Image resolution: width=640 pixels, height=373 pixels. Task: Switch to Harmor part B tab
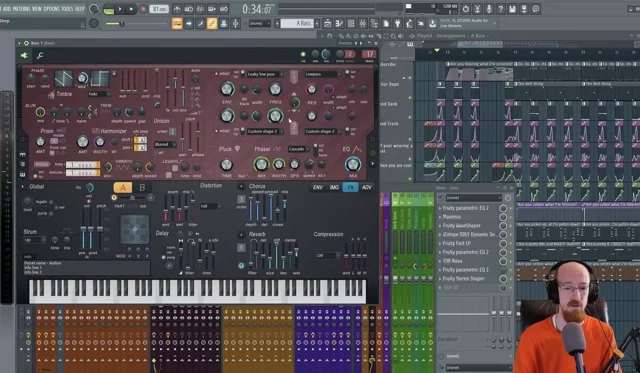click(142, 187)
